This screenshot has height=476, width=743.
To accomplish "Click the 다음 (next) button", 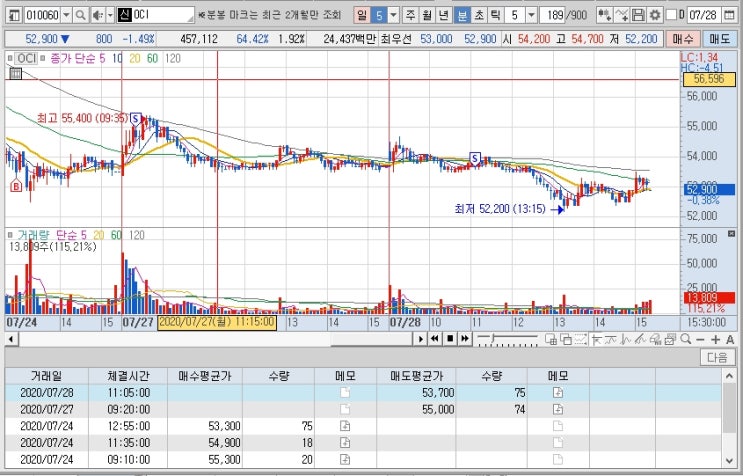I will click(x=717, y=357).
